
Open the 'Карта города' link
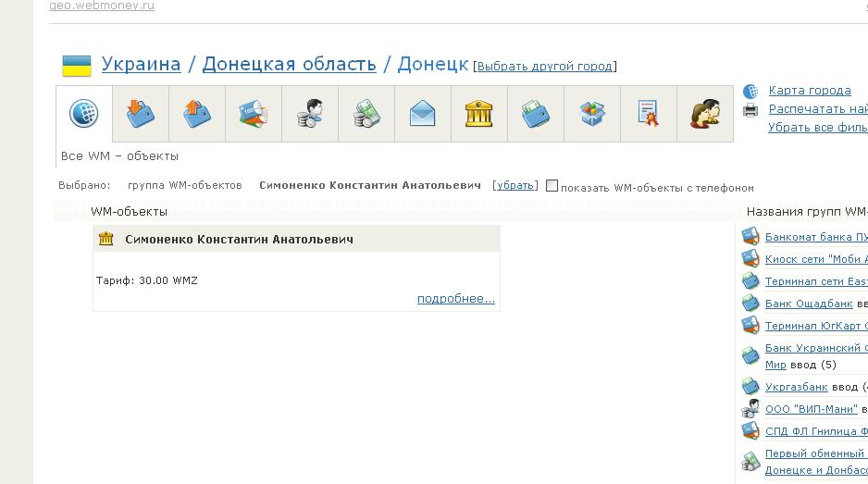810,91
